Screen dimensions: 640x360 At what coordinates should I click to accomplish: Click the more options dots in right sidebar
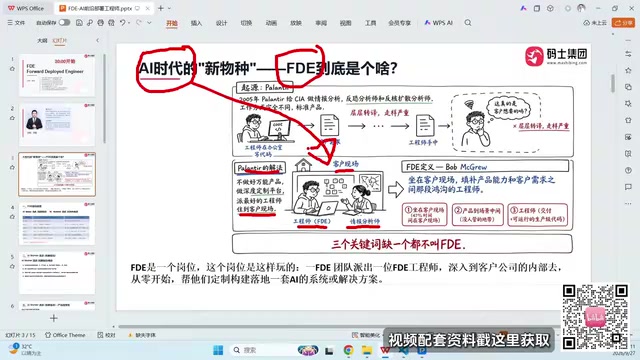[x=628, y=203]
